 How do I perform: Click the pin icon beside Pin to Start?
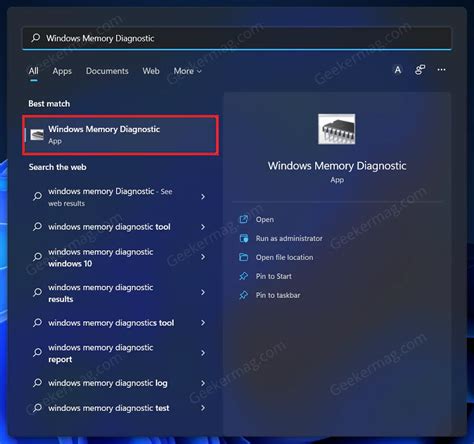[244, 276]
